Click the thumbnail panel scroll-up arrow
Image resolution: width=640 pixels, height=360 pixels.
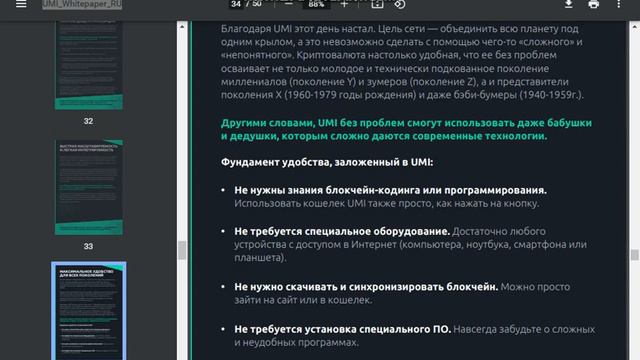(182, 27)
